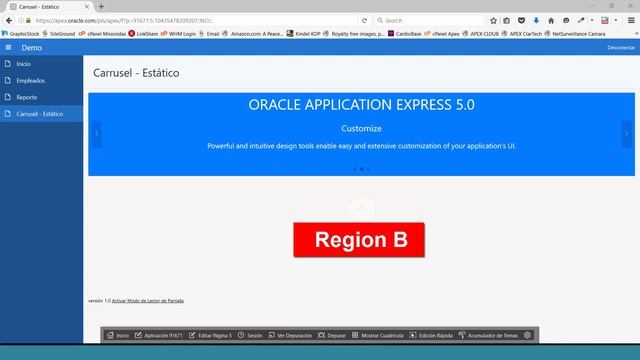The width and height of the screenshot is (640, 360).
Task: Select Carrusel - Estático in side navigation
Action: tap(41, 114)
